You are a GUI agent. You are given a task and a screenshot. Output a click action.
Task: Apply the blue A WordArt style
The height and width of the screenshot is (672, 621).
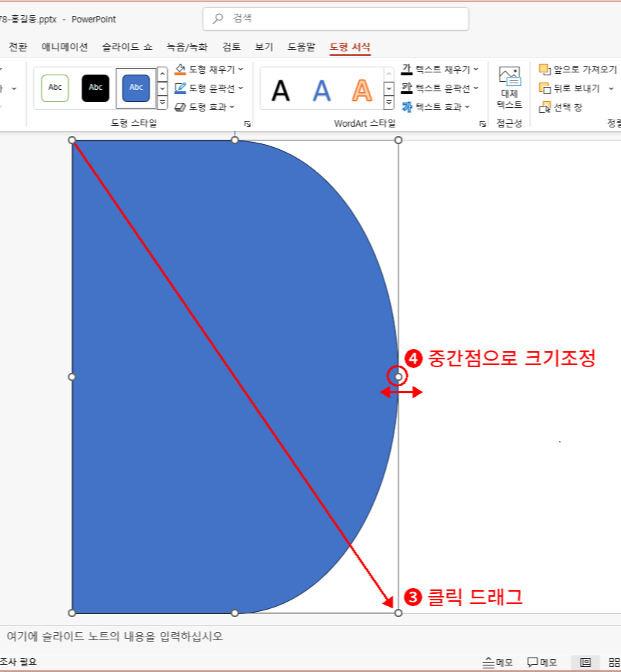click(x=321, y=91)
